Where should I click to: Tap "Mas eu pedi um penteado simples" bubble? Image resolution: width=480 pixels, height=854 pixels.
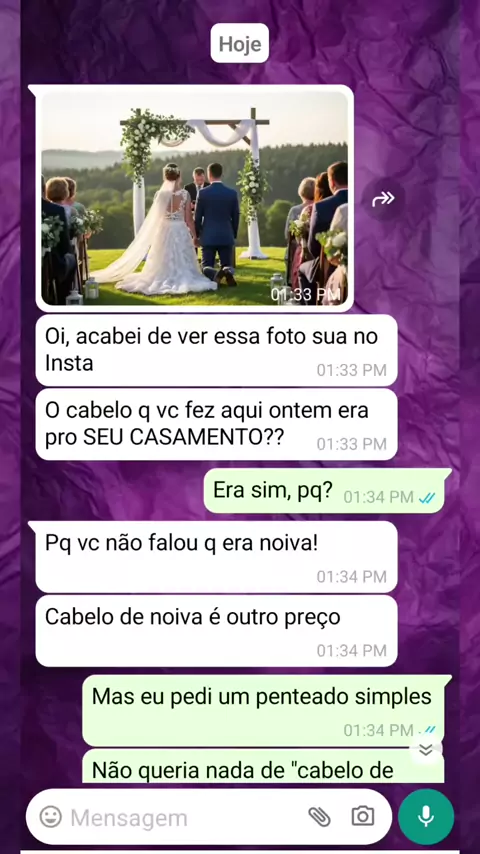pos(263,711)
